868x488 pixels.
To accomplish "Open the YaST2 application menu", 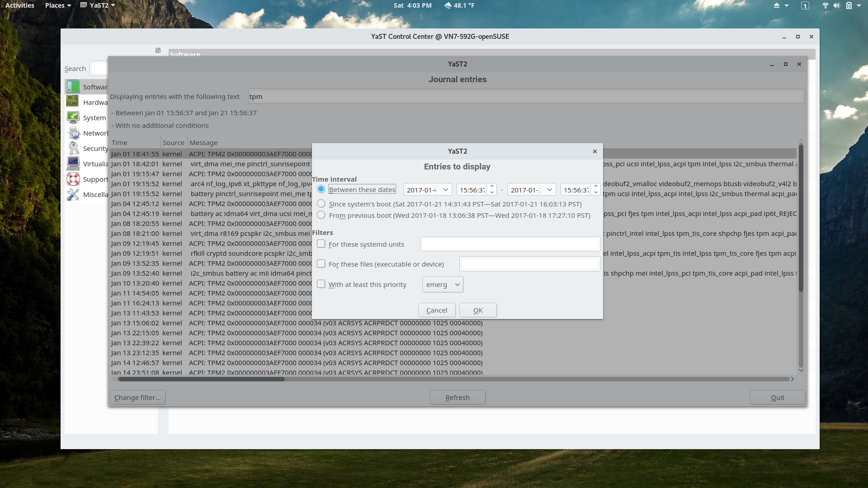I will coord(98,5).
